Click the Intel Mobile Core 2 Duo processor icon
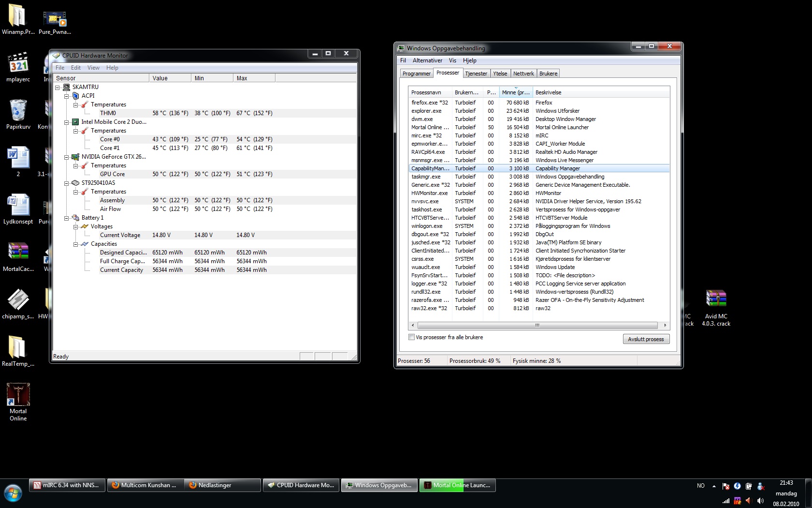This screenshot has height=508, width=812. point(75,122)
